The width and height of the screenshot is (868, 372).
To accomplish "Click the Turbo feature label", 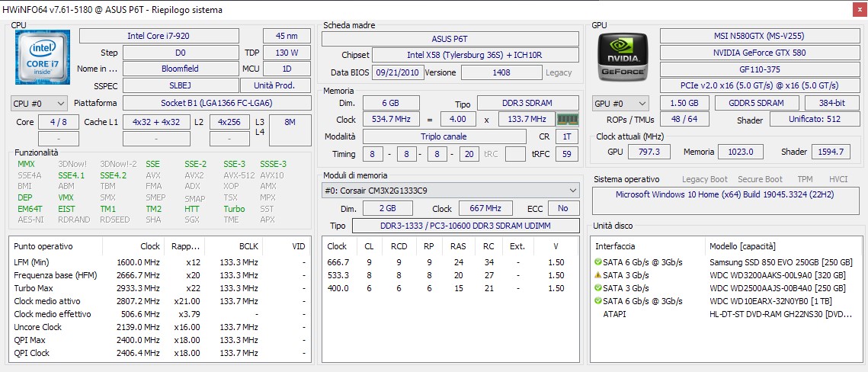I will tap(234, 209).
